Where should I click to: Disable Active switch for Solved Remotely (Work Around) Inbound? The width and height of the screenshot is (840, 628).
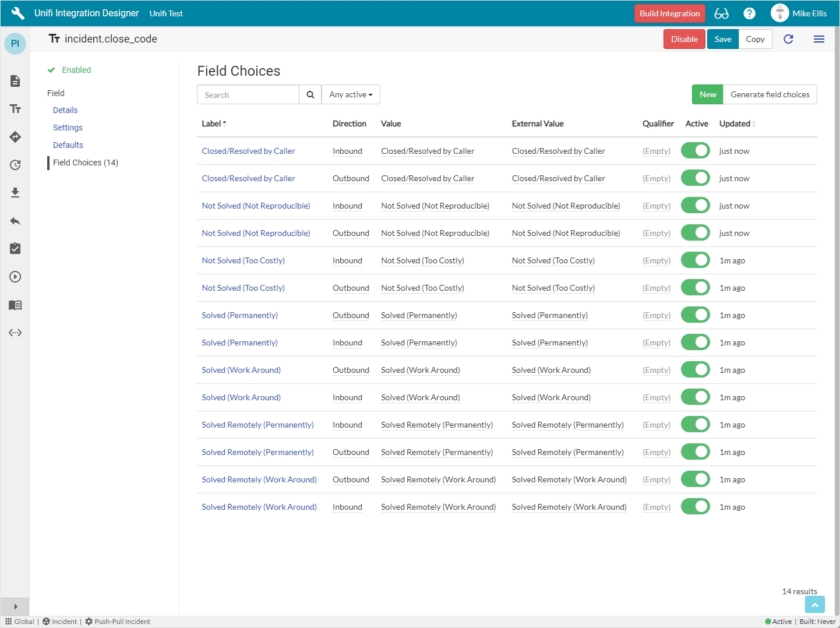pyautogui.click(x=695, y=507)
